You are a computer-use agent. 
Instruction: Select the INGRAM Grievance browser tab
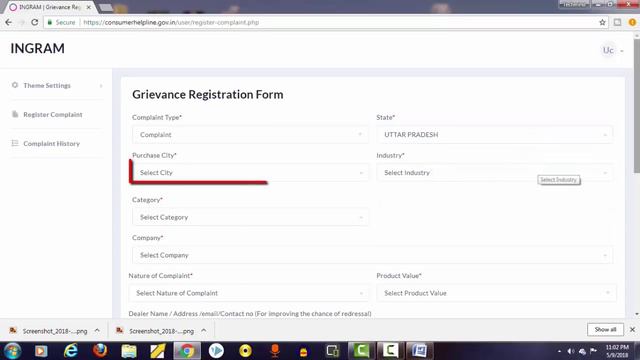click(x=49, y=7)
